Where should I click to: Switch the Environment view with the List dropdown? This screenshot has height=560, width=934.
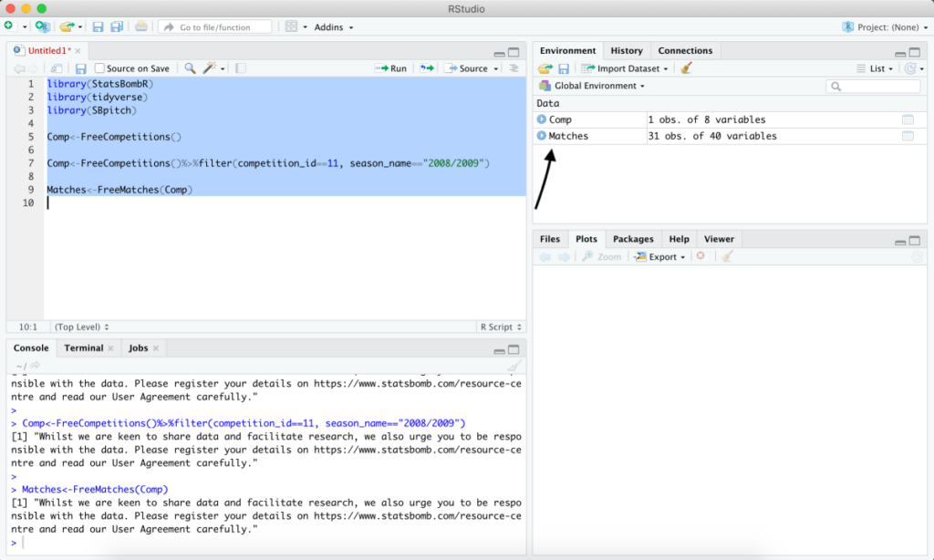click(x=875, y=68)
